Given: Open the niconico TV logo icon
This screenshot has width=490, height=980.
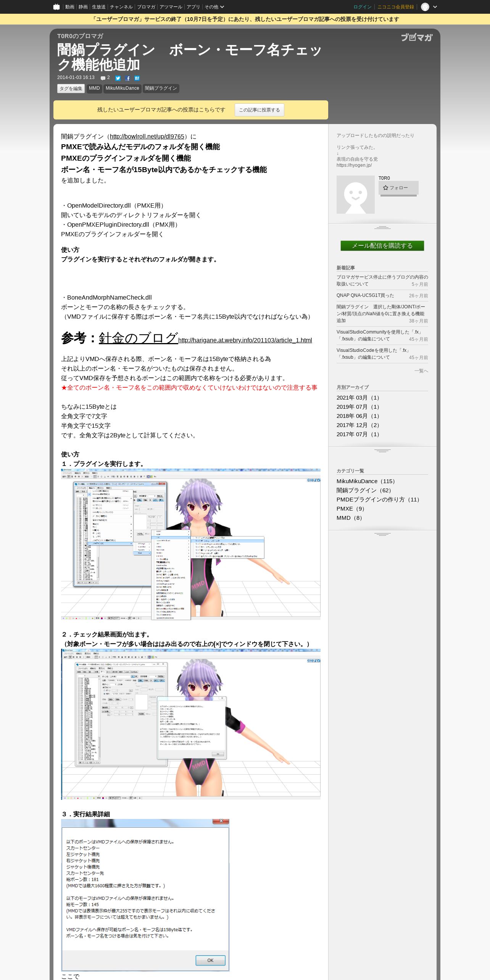Looking at the screenshot, I should 56,6.
